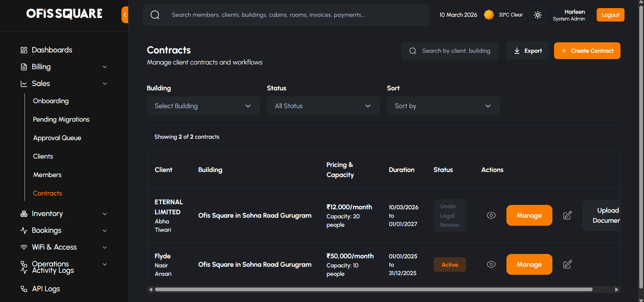This screenshot has height=302, width=644.
Task: Click the edit pencil icon for Flyde contract
Action: coord(567,264)
